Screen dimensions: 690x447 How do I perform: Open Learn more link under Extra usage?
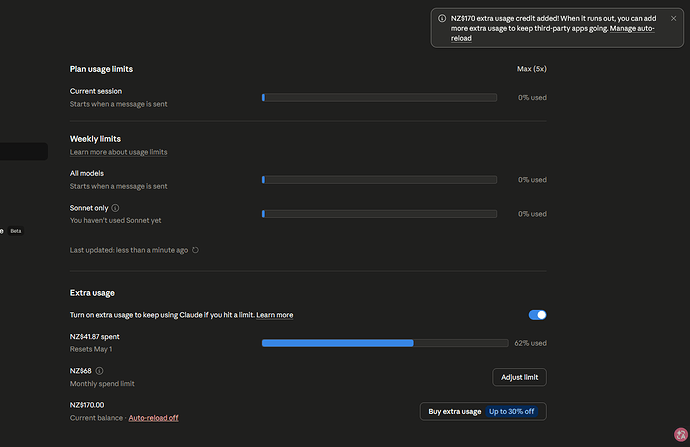(x=275, y=315)
